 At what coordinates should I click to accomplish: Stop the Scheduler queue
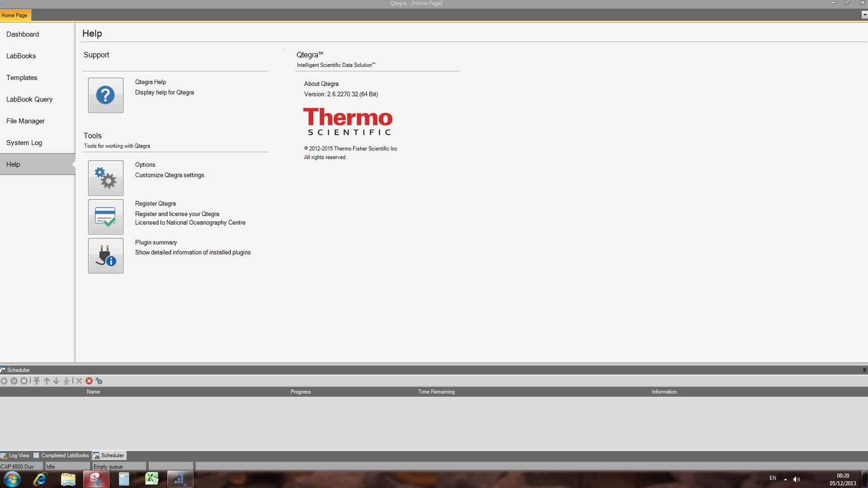(x=24, y=381)
